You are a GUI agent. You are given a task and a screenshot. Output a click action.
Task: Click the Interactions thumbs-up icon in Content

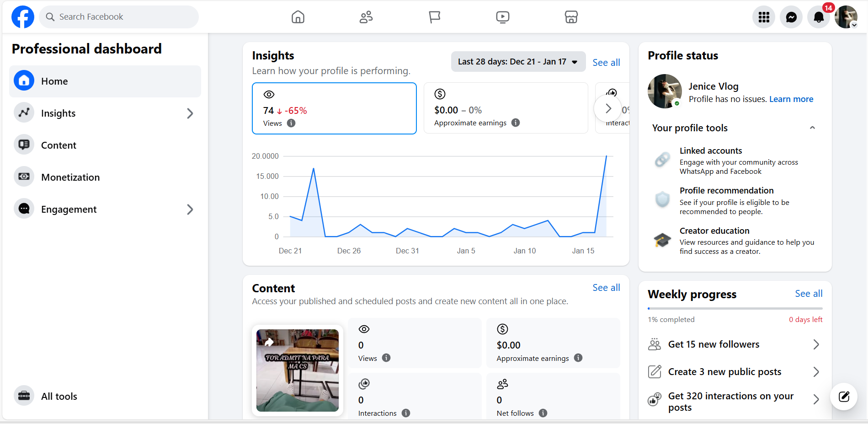[x=364, y=384]
